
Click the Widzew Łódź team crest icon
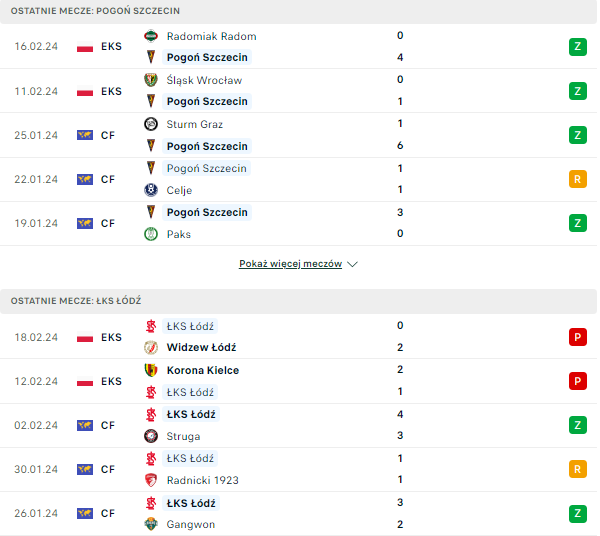(x=151, y=348)
